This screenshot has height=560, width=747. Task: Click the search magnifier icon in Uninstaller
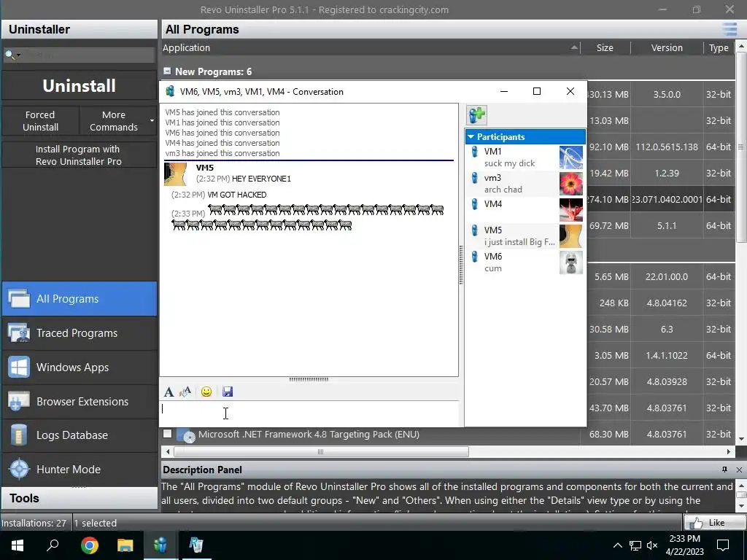[x=9, y=55]
